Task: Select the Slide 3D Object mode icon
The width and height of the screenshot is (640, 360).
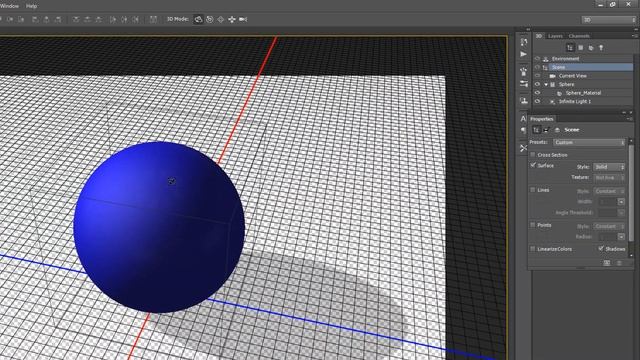Action: coord(231,19)
